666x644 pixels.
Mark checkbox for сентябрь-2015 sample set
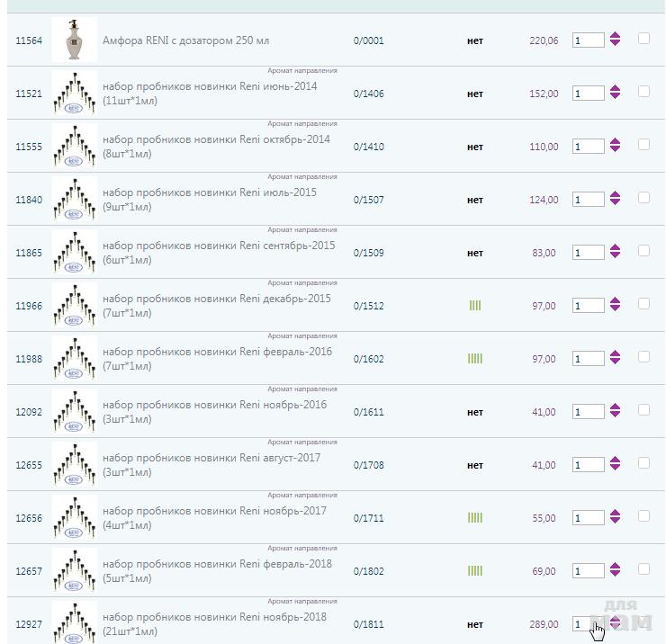click(643, 251)
